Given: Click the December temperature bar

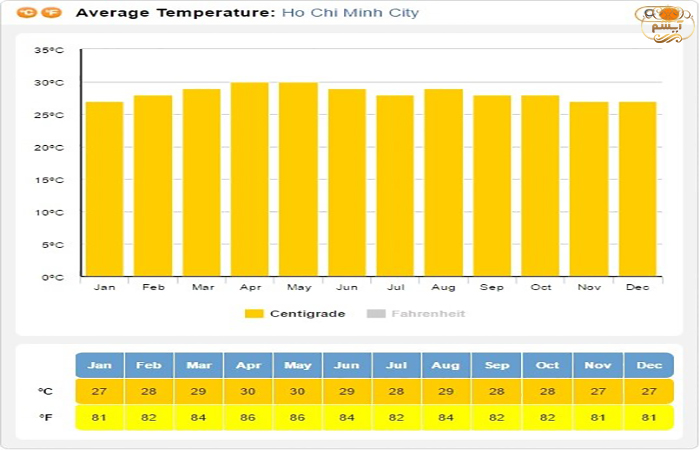Looking at the screenshot, I should click(637, 190).
